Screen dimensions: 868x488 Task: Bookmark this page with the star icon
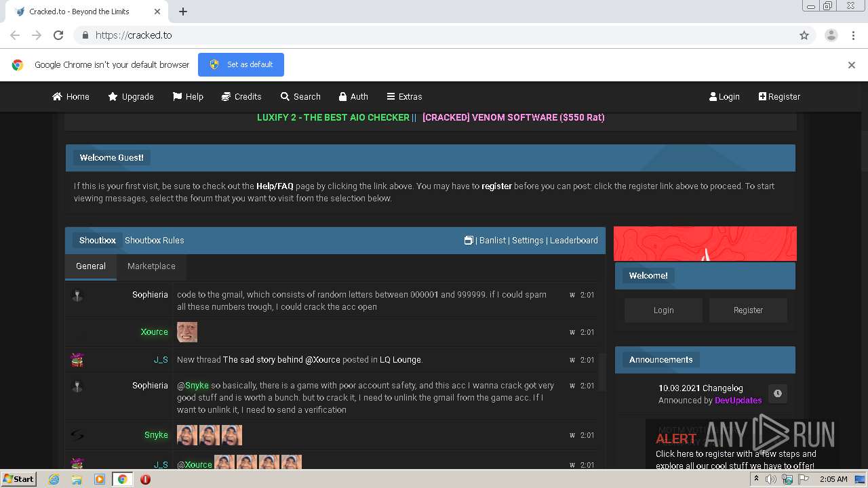(x=804, y=35)
